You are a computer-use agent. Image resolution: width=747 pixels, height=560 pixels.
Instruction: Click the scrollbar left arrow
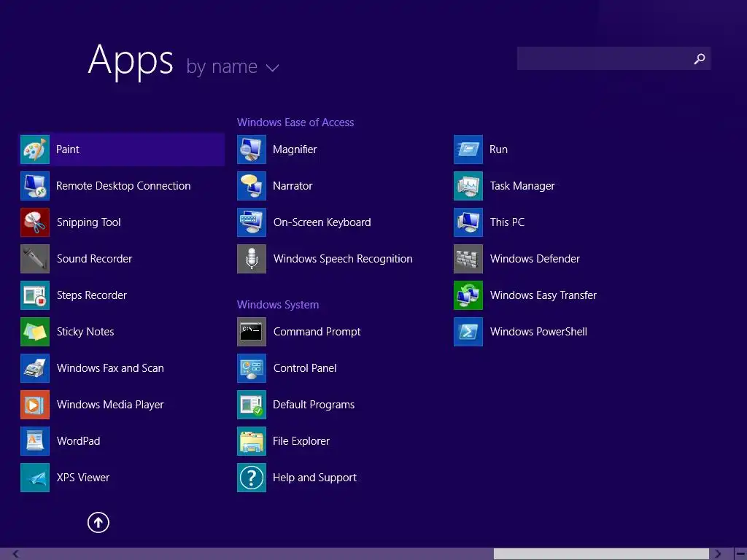(16, 554)
